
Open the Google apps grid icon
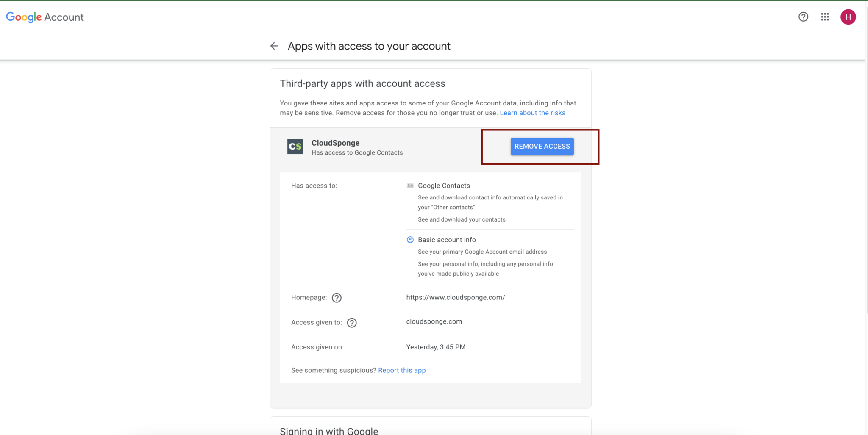coord(825,17)
